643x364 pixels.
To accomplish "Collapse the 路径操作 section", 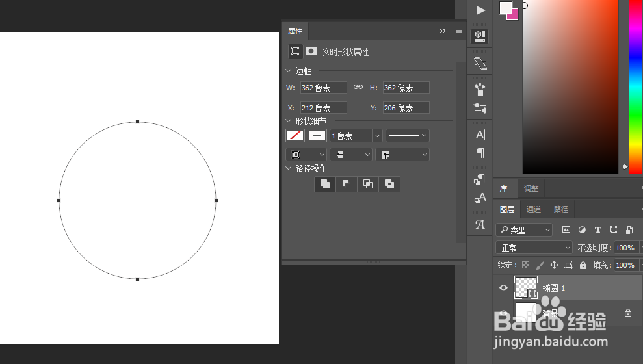I will point(288,168).
